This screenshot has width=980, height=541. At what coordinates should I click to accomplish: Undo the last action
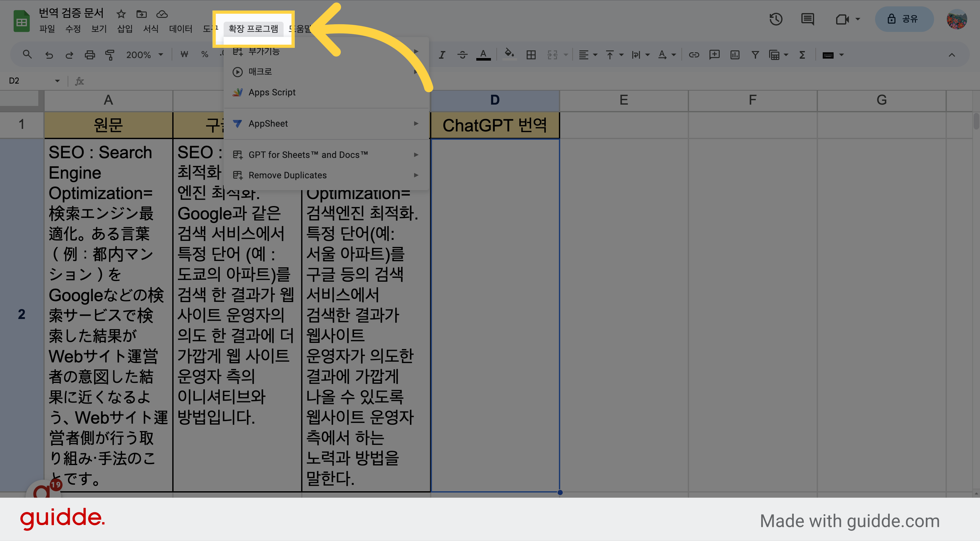pos(49,55)
